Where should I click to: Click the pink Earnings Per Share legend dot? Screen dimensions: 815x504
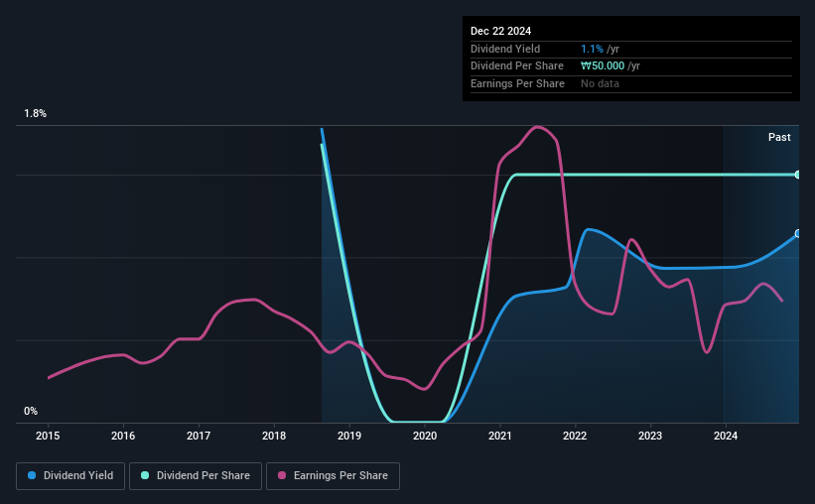tap(282, 475)
